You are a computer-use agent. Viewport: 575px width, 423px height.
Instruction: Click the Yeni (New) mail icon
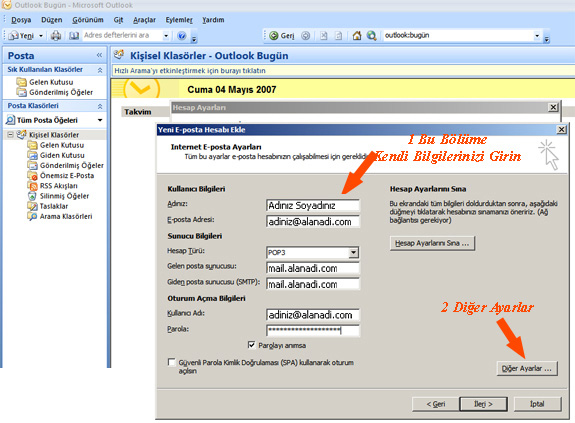(14, 36)
